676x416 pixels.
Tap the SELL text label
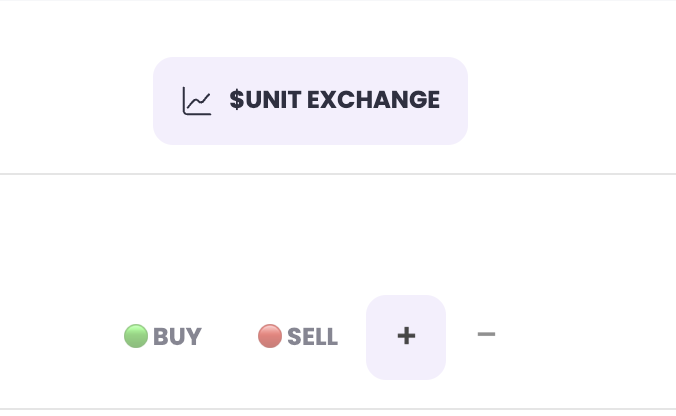point(312,337)
